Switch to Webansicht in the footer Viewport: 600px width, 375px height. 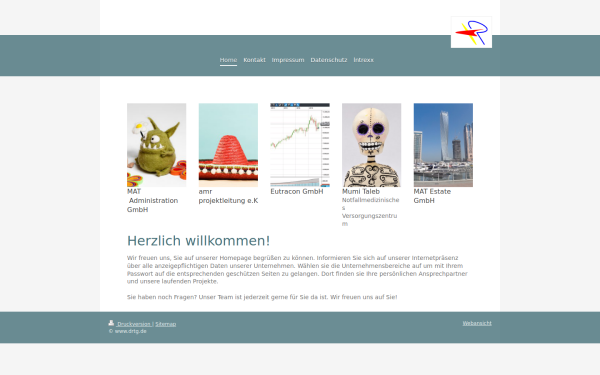[x=477, y=323]
